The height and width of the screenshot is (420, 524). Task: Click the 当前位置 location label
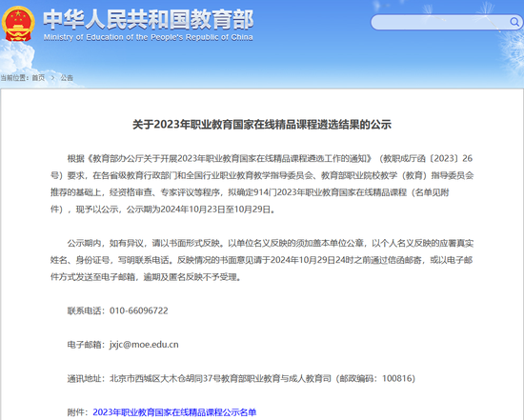(14, 78)
